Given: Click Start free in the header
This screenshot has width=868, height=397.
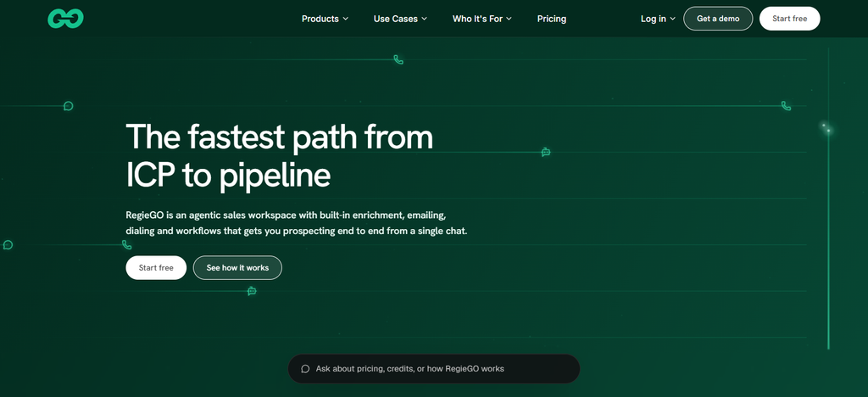Looking at the screenshot, I should pos(789,19).
